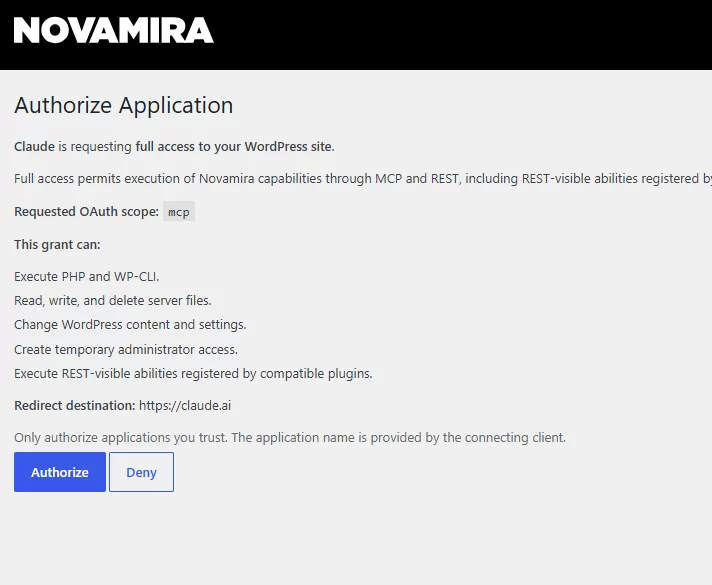The height and width of the screenshot is (585, 712).
Task: Click 'Execute PHP and WP-CLI.' line
Action: tap(87, 277)
